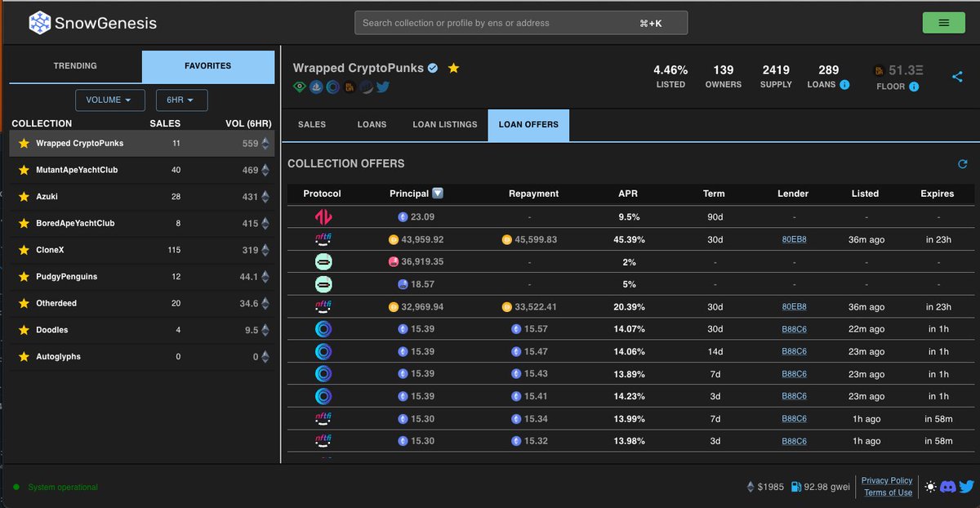The height and width of the screenshot is (508, 980).
Task: Open the VOLUME sort dropdown
Action: (x=110, y=100)
